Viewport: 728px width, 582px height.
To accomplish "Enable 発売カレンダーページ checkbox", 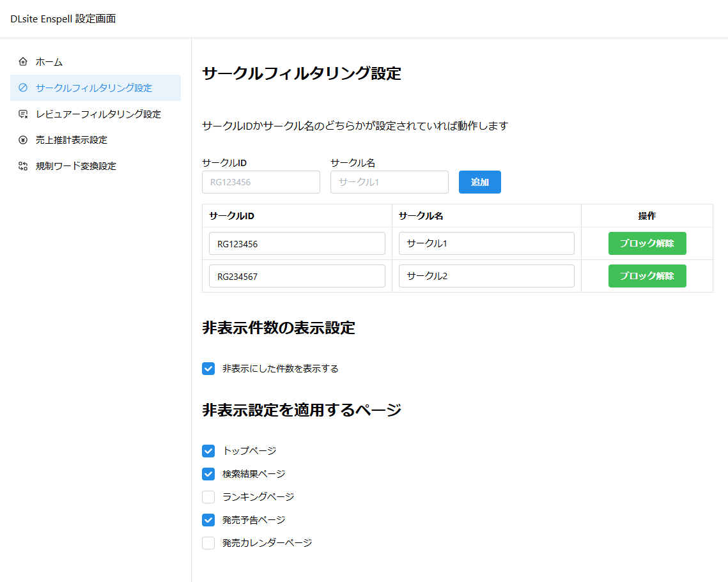I will coord(208,543).
